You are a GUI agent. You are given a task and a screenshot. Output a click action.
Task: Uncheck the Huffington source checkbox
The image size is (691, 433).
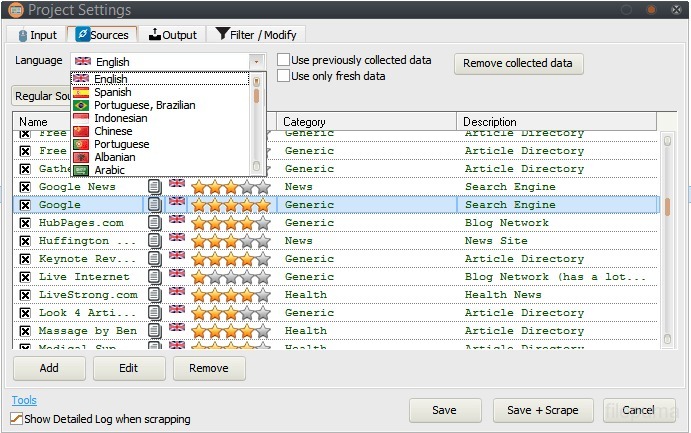(x=25, y=241)
